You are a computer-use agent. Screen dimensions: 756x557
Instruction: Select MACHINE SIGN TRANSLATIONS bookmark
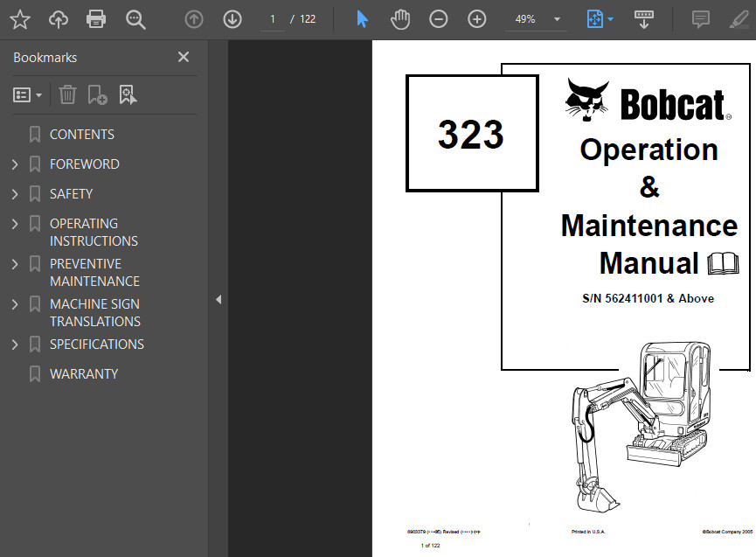click(95, 312)
